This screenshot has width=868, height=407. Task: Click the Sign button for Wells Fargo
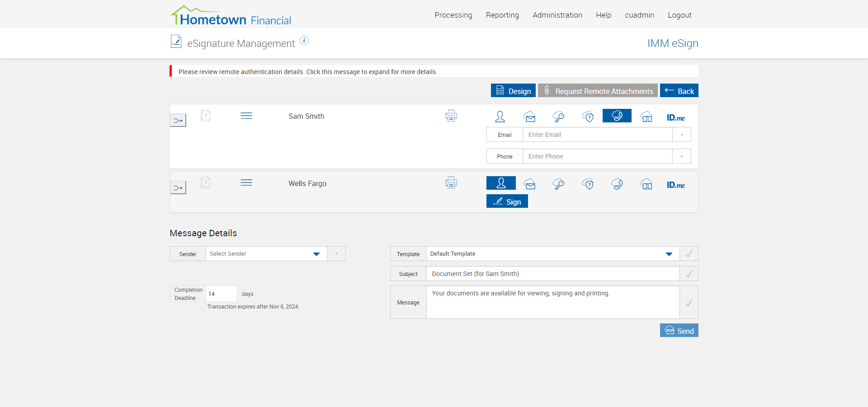(x=507, y=201)
